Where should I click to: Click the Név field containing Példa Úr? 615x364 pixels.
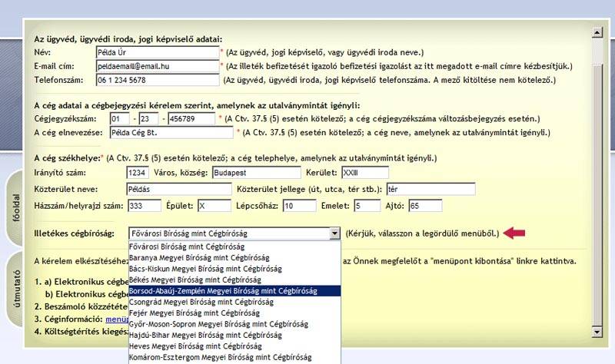coord(157,52)
